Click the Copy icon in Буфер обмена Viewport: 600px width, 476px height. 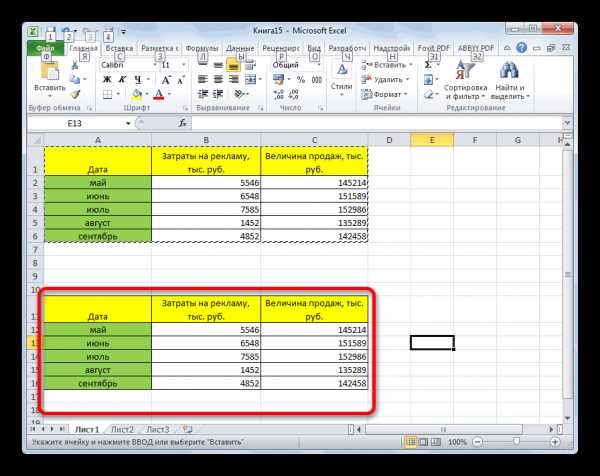click(75, 80)
